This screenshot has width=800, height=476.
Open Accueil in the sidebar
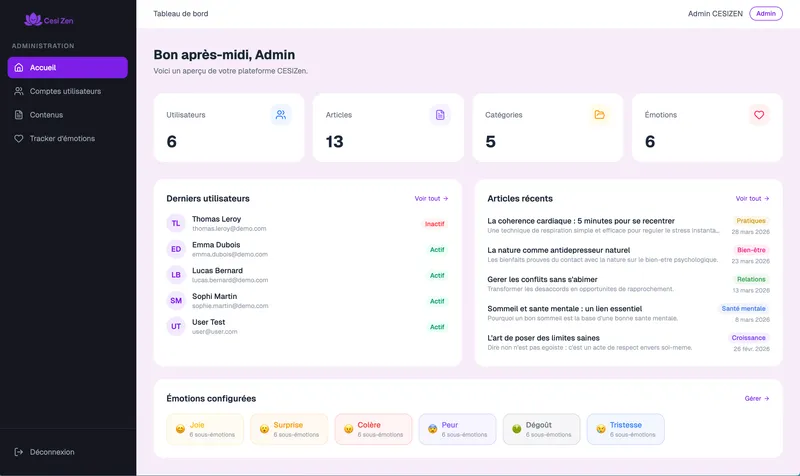pyautogui.click(x=67, y=68)
